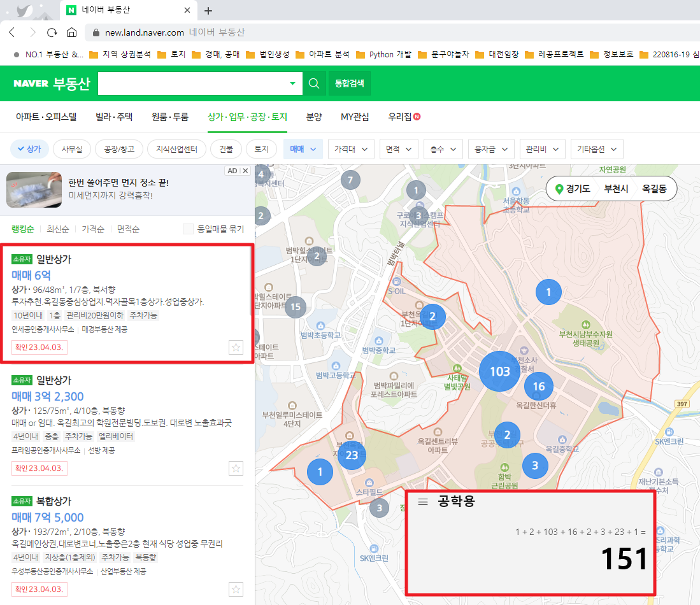The width and height of the screenshot is (700, 605).
Task: Sort listings by 최신순
Action: tap(57, 229)
